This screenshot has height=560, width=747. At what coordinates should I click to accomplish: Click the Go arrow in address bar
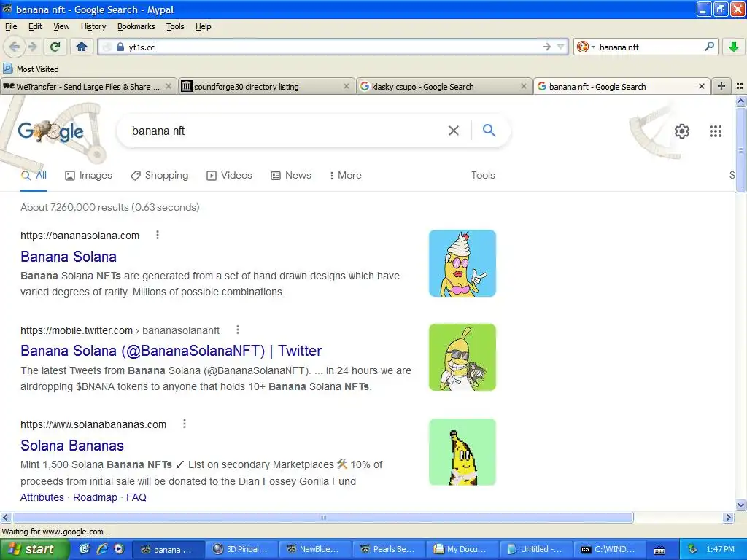(x=546, y=47)
